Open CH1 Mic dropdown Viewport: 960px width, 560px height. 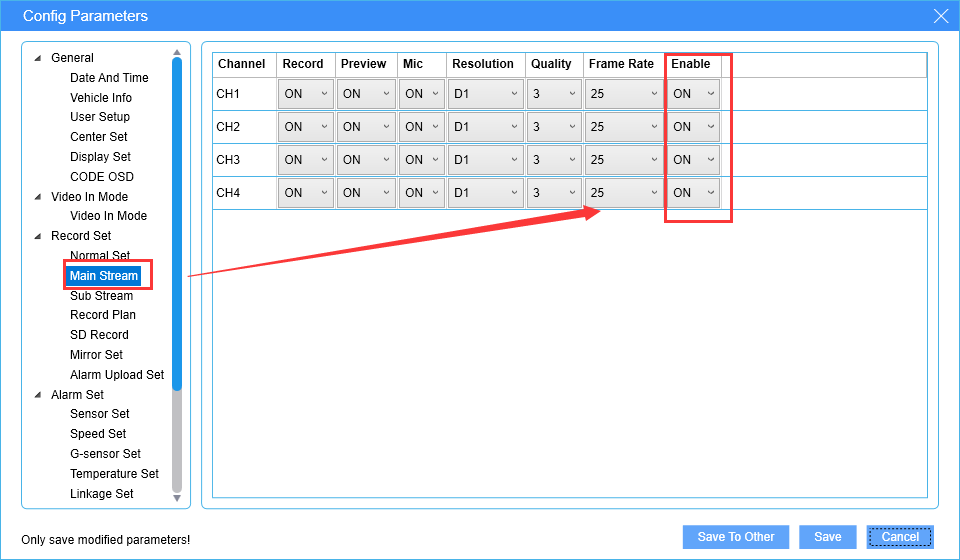tap(422, 94)
